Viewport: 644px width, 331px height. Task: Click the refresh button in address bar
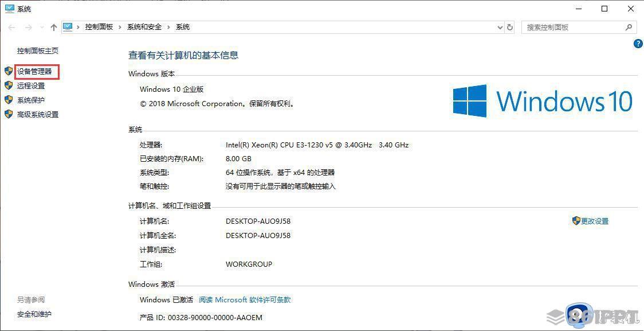coord(510,27)
